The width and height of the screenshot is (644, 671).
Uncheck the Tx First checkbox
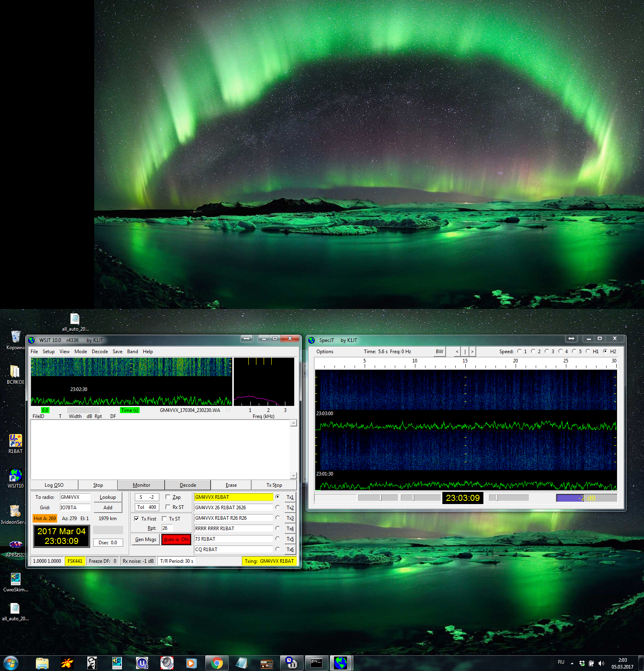(x=136, y=519)
